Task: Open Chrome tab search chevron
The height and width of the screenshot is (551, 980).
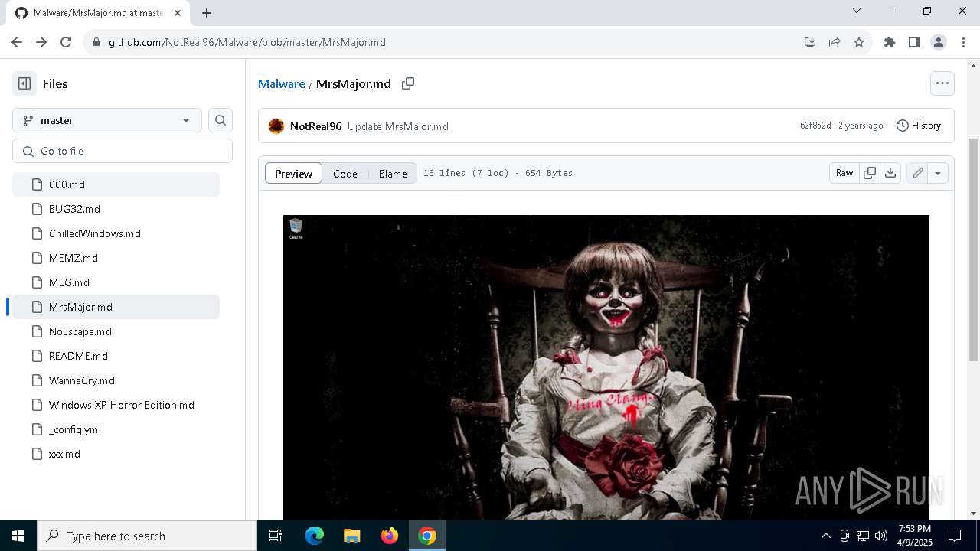Action: pyautogui.click(x=857, y=11)
